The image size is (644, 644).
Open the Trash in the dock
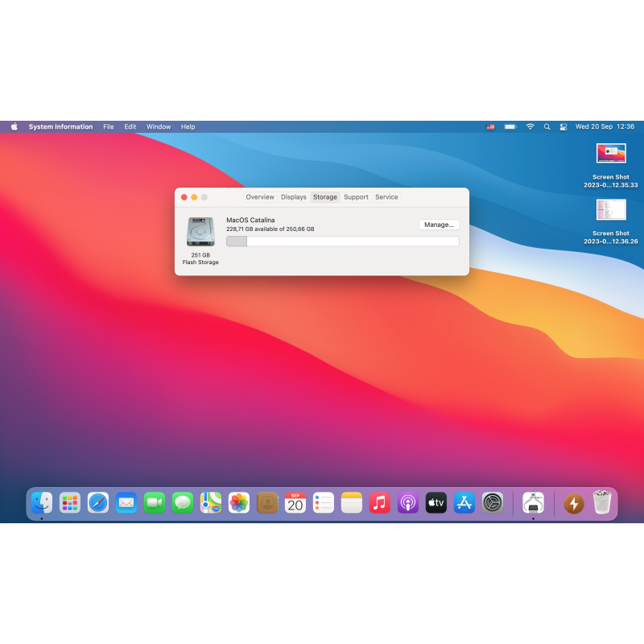(601, 503)
